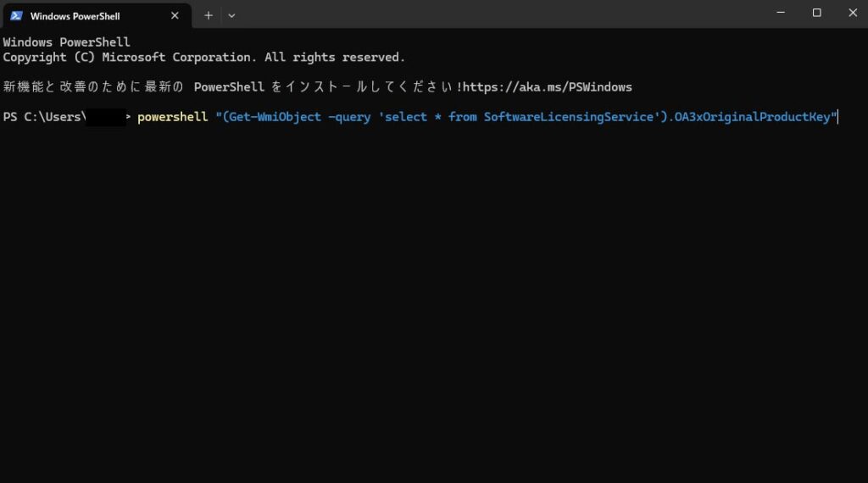
Task: Close the terminal window
Action: click(x=853, y=13)
